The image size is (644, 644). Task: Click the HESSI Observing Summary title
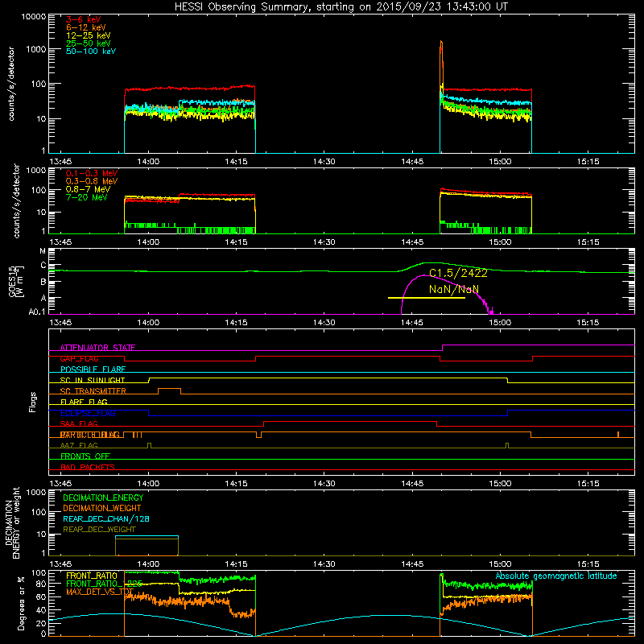341,6
